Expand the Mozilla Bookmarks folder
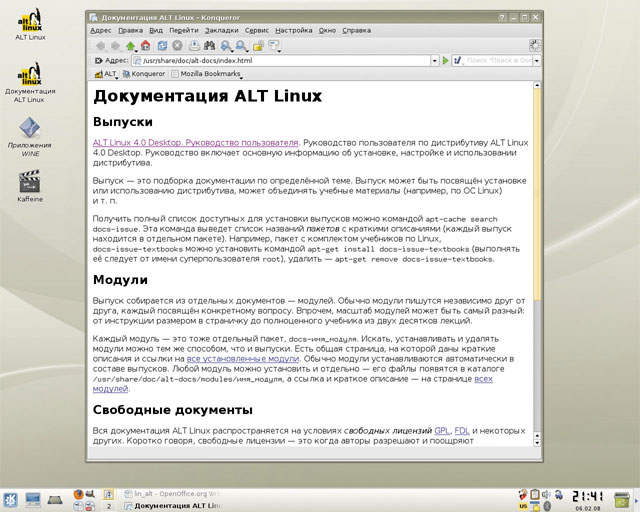640x512 pixels. 207,74
